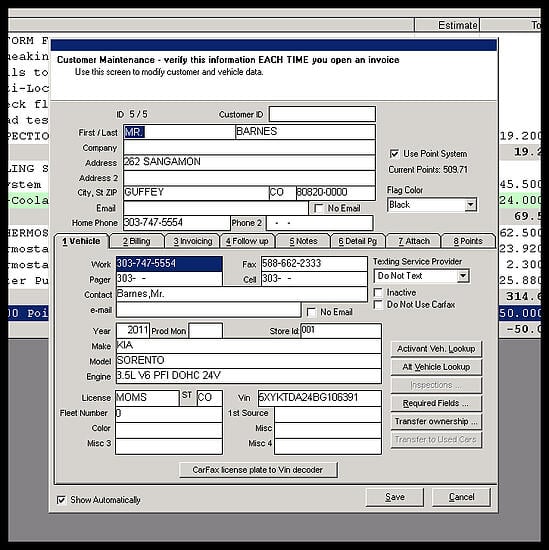
Task: Go to the 5 Notes tab
Action: tap(303, 241)
